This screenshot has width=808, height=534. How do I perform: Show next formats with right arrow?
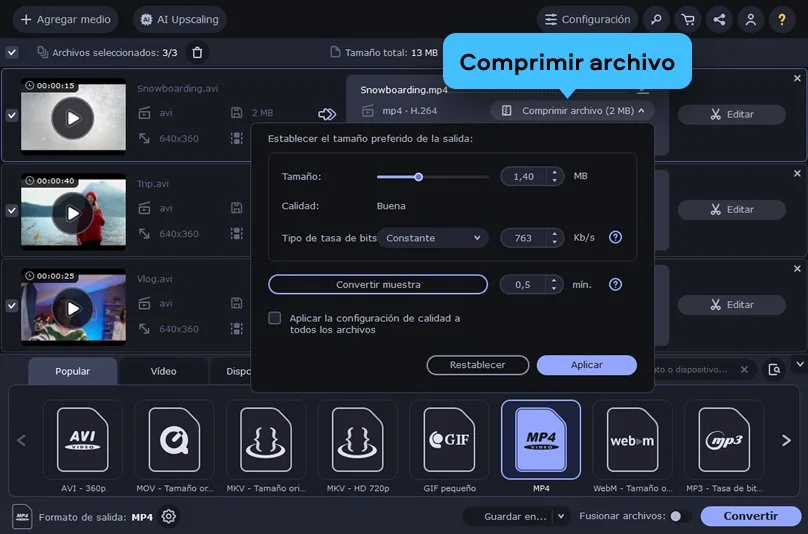point(786,440)
